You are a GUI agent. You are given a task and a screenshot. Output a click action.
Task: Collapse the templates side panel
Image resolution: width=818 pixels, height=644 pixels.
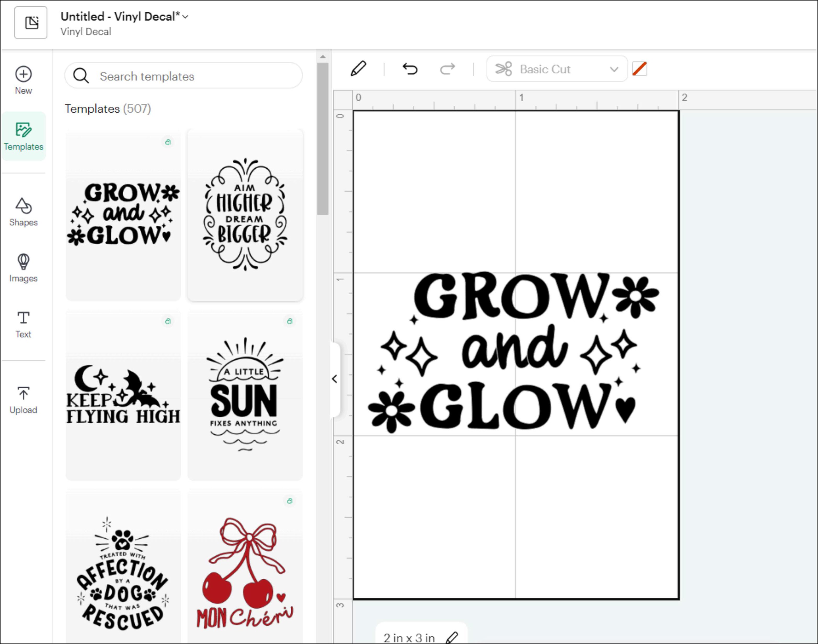[x=335, y=379]
